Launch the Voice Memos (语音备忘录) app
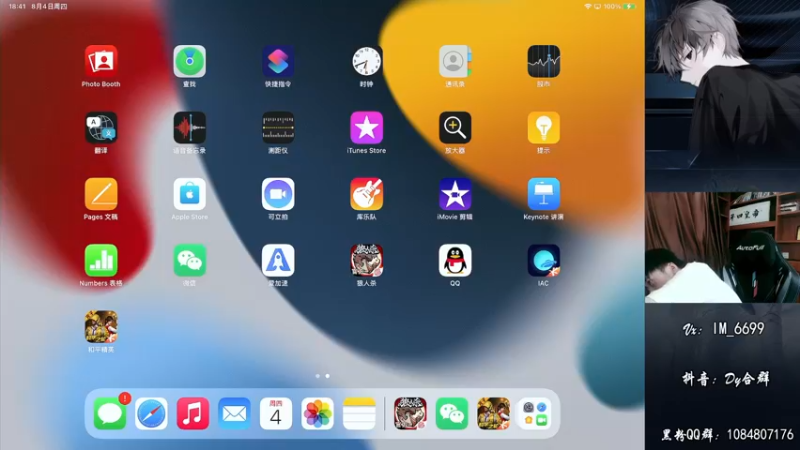 click(x=189, y=128)
